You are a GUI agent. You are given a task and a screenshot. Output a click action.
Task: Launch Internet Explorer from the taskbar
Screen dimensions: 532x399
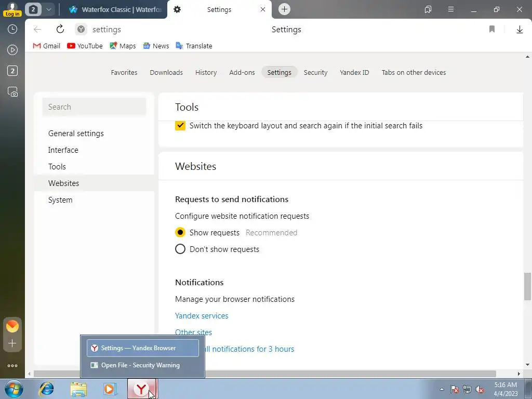point(46,389)
